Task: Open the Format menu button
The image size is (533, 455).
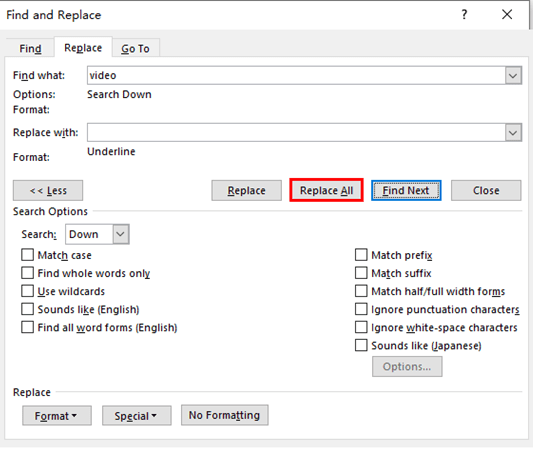Action: (57, 415)
